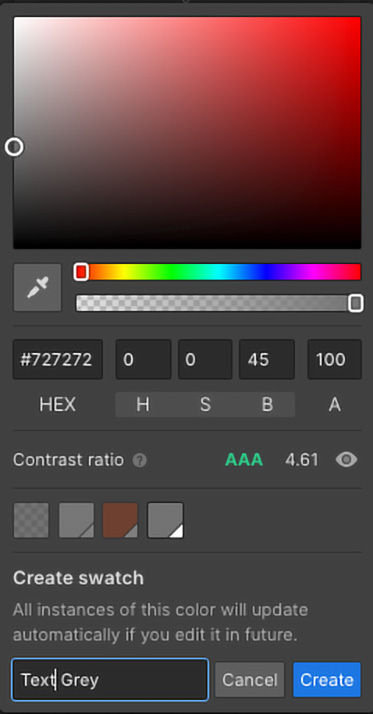This screenshot has height=714, width=373.
Task: Select the transparent checkered swatch
Action: pyautogui.click(x=31, y=520)
